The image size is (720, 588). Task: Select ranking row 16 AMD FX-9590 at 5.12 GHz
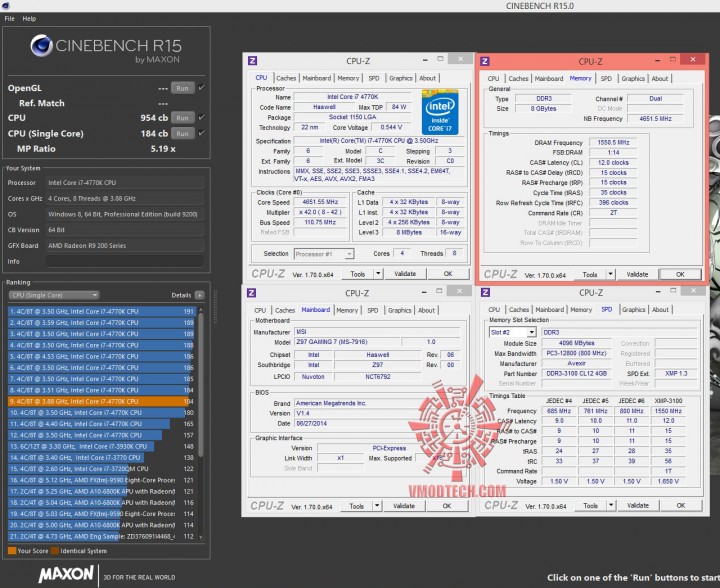(x=101, y=480)
